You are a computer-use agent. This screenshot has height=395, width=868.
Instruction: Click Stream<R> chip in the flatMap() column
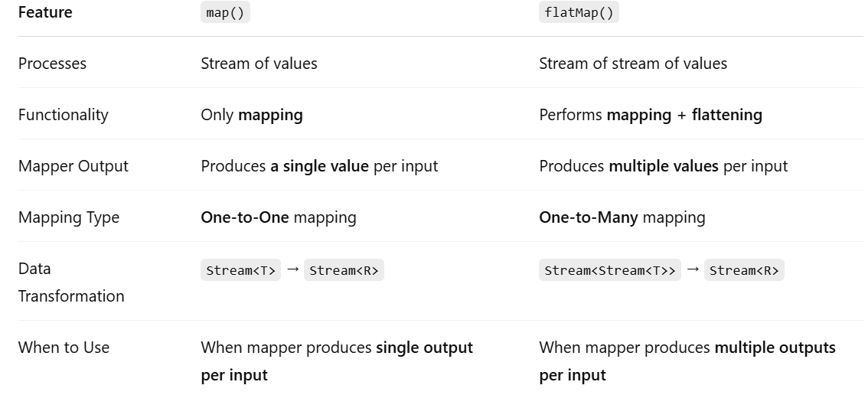point(744,270)
